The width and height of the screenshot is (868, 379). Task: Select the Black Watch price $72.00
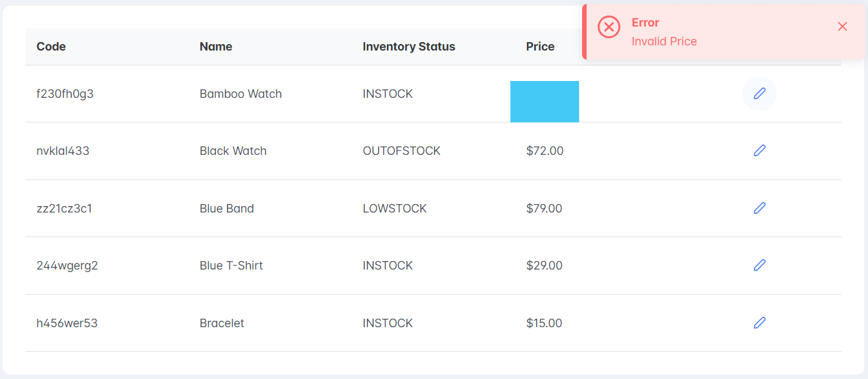coord(545,151)
